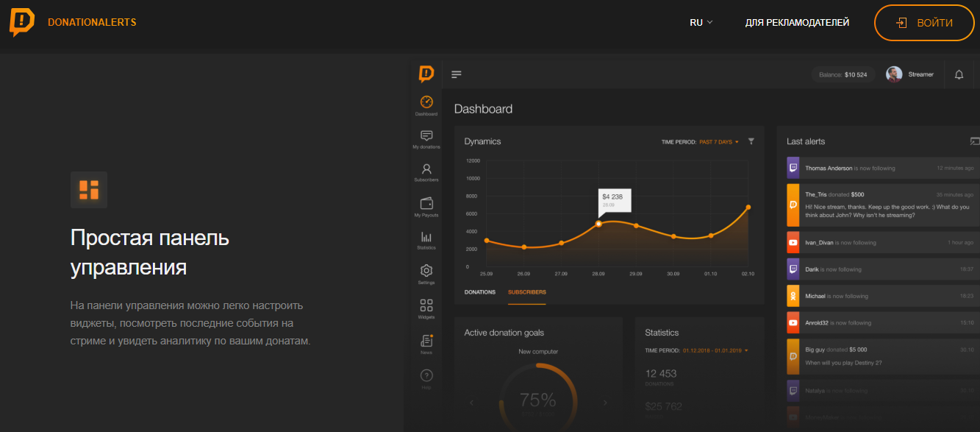Click the Odnoklassniki icon beside Michael
This screenshot has width=980, height=432.
click(x=793, y=296)
